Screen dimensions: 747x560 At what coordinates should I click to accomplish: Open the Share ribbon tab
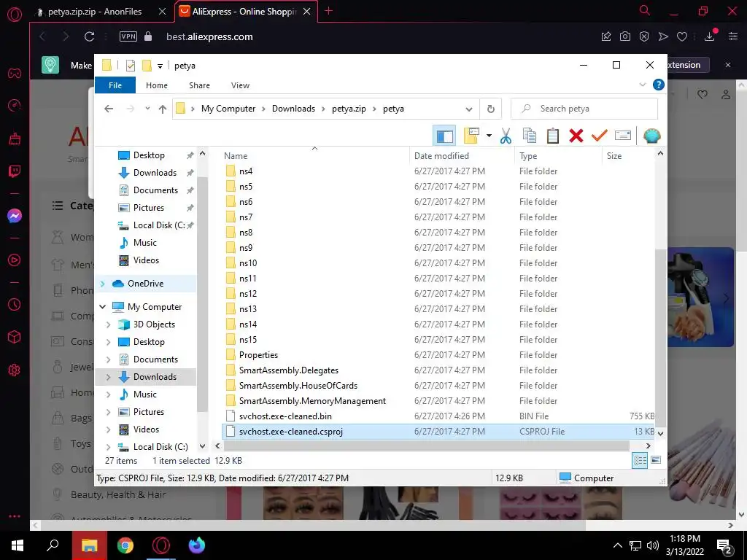coord(199,85)
